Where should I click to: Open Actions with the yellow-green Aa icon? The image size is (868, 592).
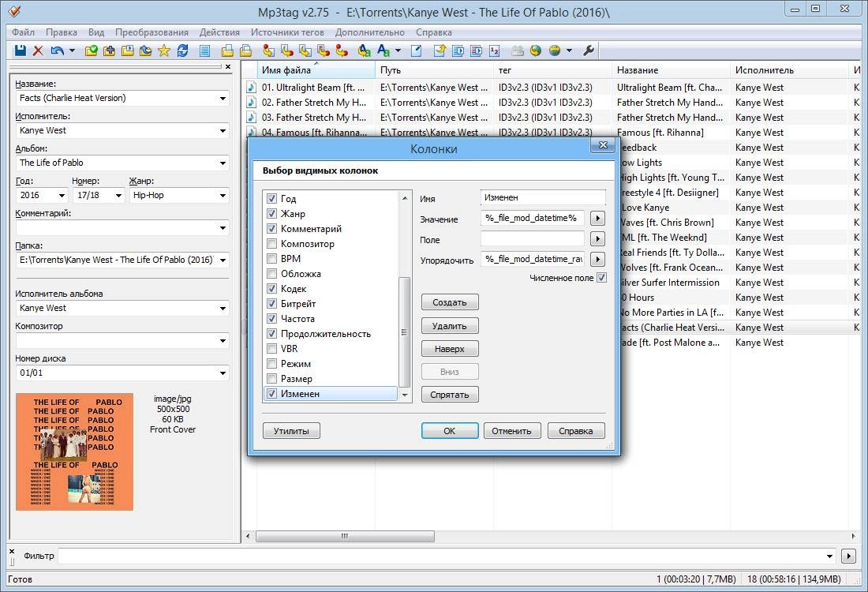[365, 51]
